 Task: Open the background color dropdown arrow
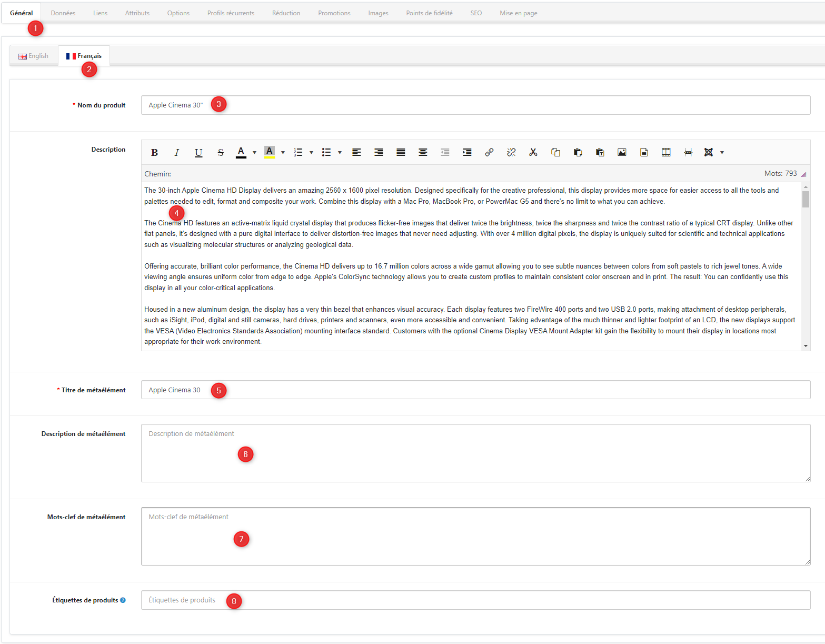click(x=283, y=153)
